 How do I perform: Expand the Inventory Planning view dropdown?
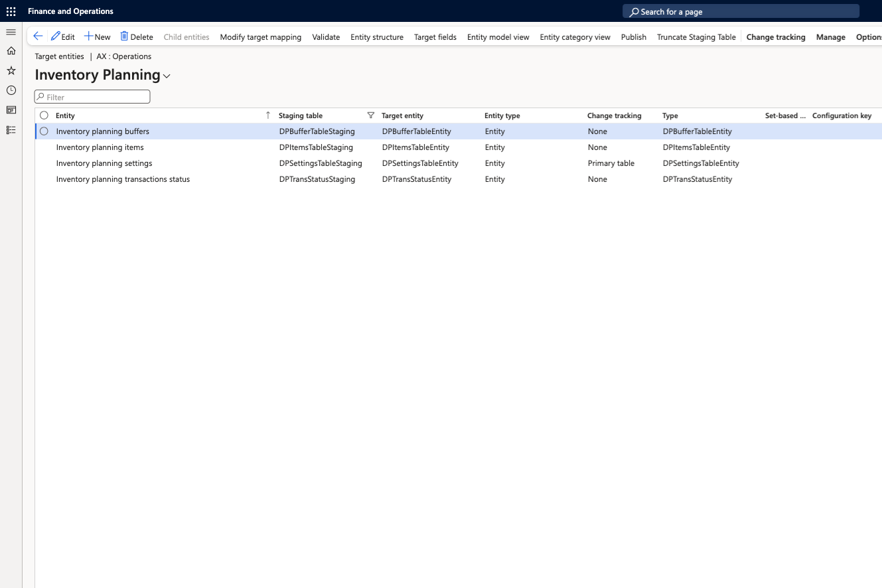(167, 76)
